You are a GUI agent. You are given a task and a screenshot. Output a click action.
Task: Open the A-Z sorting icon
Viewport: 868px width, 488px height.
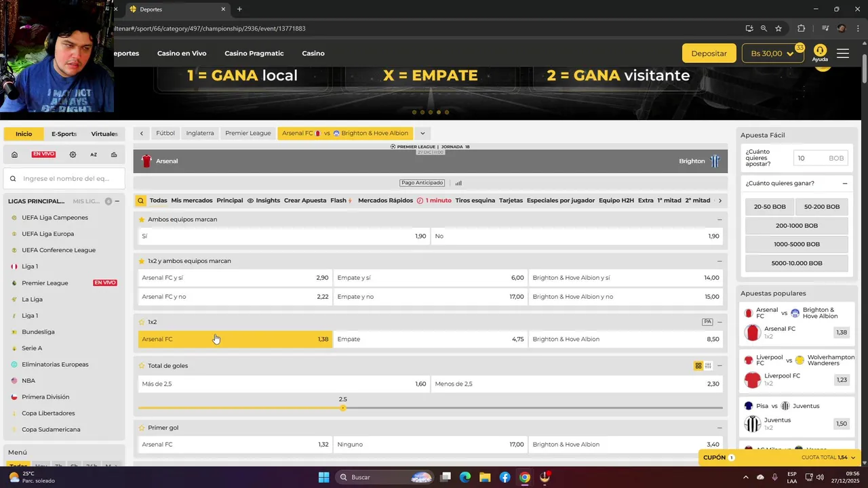coord(94,155)
